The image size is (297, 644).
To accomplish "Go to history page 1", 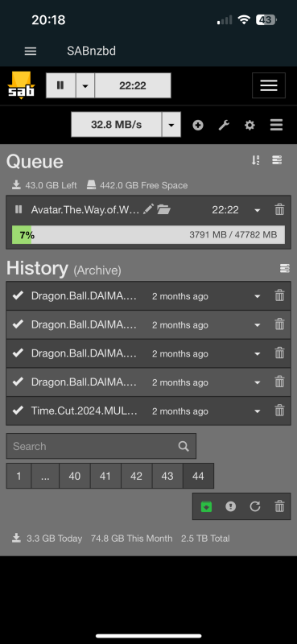I will coord(19,476).
